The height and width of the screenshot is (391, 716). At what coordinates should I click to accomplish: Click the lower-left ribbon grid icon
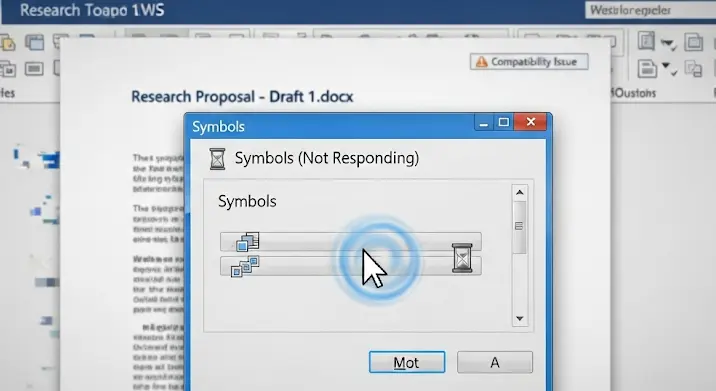coord(8,69)
